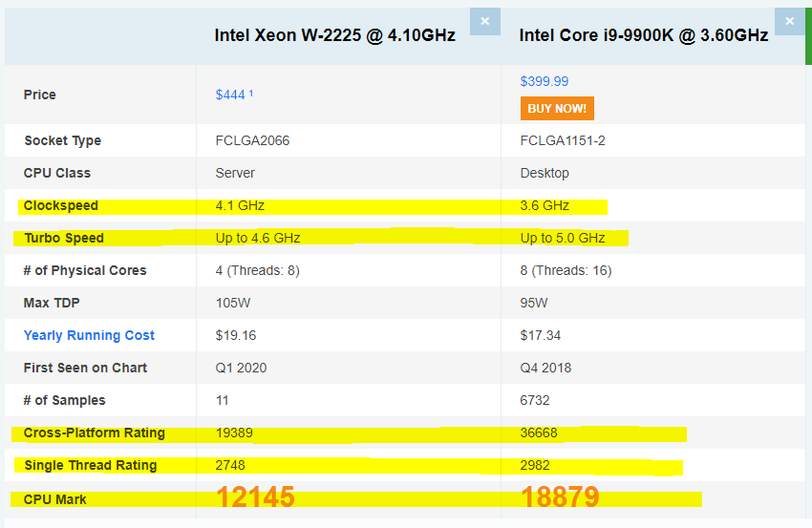
Task: Select the FCLGA2066 socket value
Action: 253,140
